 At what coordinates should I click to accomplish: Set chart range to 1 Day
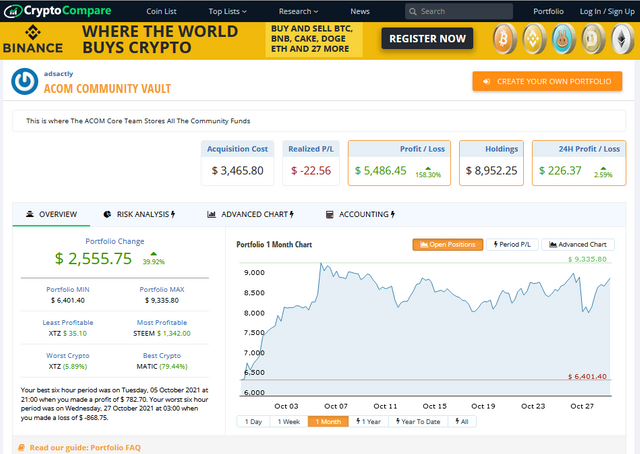click(x=253, y=421)
